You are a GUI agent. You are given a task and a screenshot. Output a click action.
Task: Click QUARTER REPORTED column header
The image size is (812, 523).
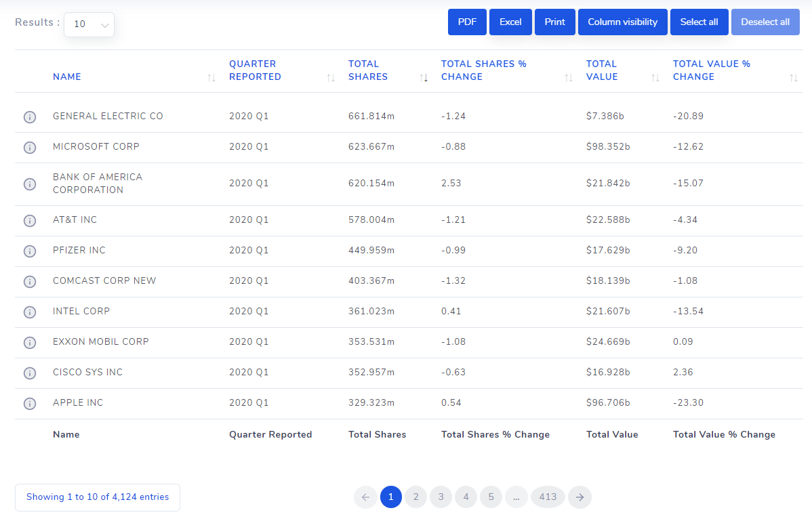coord(256,70)
